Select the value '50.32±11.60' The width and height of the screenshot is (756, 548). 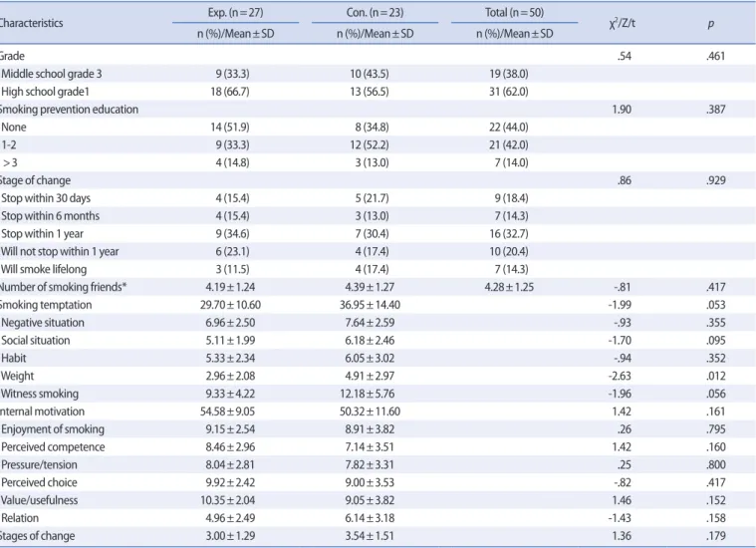(x=370, y=411)
